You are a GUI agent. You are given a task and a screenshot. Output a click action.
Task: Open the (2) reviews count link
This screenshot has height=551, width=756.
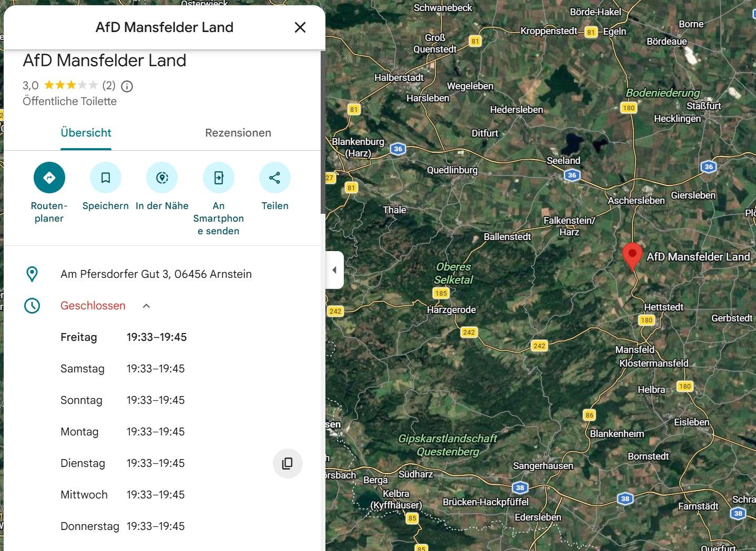tap(109, 85)
